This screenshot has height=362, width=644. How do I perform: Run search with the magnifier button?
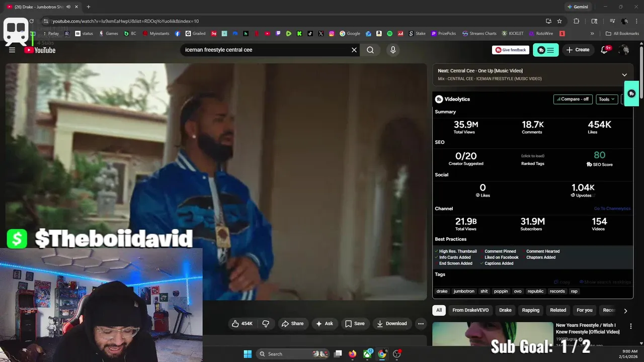tap(370, 50)
